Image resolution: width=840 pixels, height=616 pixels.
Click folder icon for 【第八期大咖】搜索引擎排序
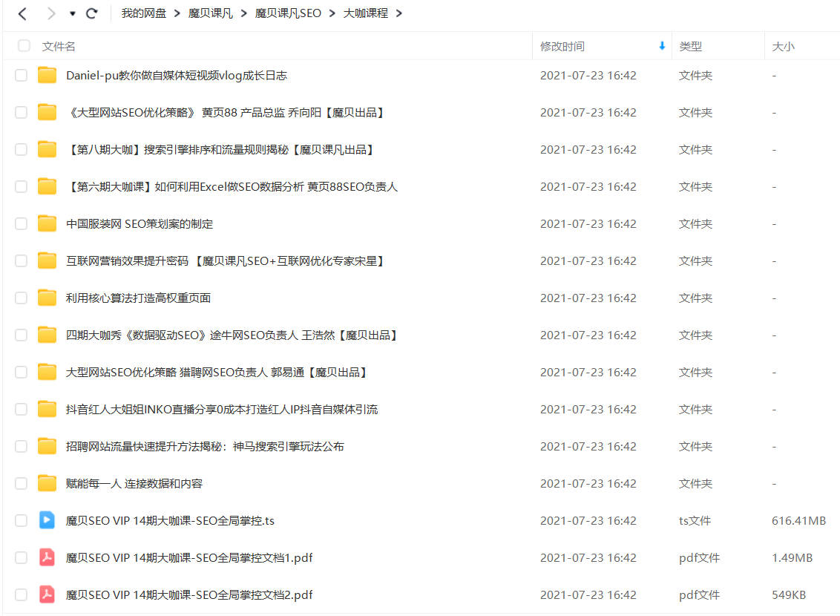click(x=47, y=149)
